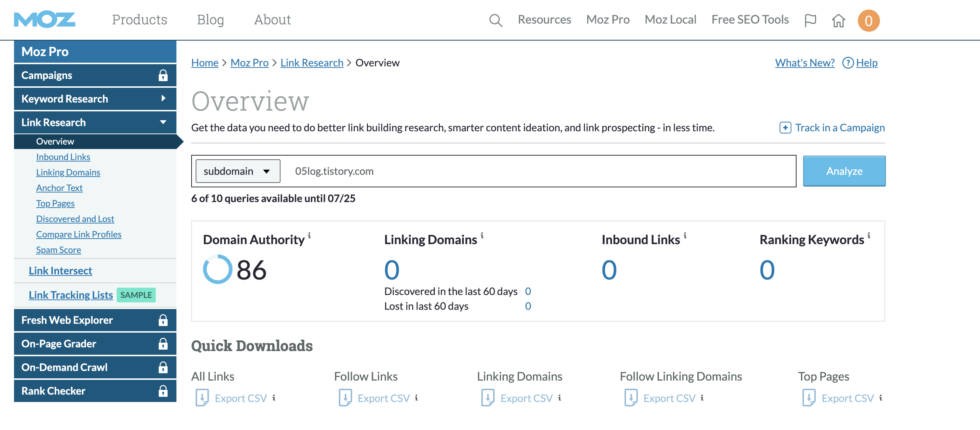The image size is (980, 430).
Task: Click the Help question mark icon
Action: (x=848, y=63)
